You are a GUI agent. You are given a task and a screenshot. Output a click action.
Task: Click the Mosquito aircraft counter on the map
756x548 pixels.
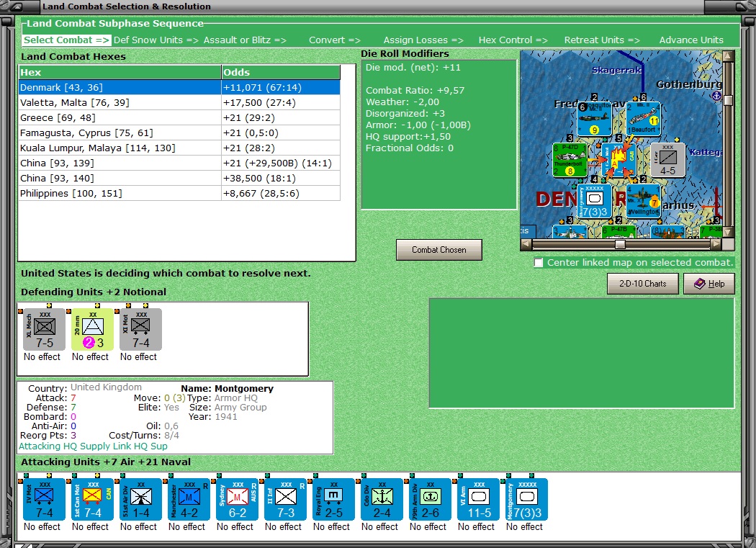(594, 119)
